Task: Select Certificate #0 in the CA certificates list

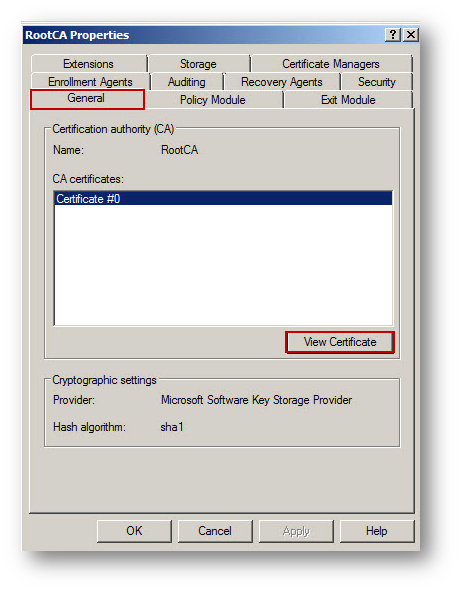Action: 223,199
